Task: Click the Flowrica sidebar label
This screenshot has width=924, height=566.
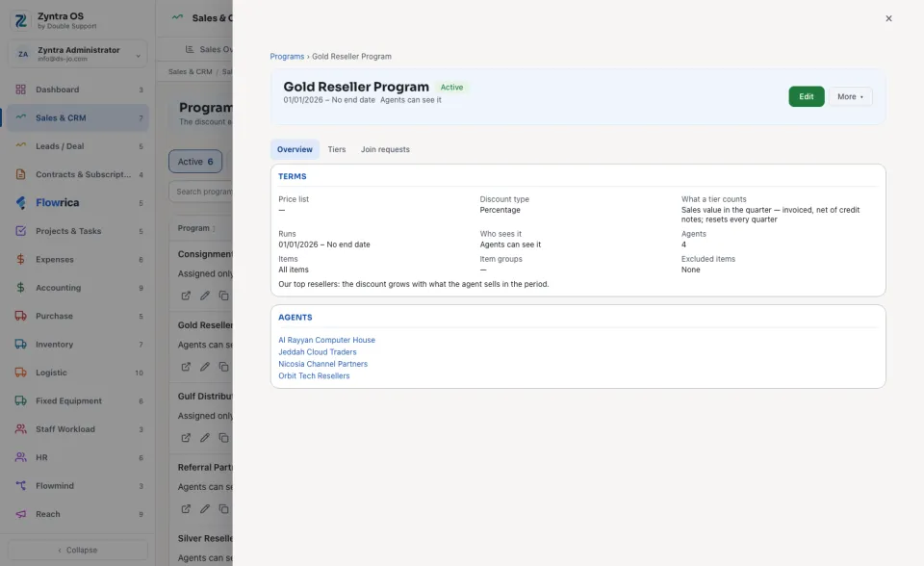Action: 57,203
